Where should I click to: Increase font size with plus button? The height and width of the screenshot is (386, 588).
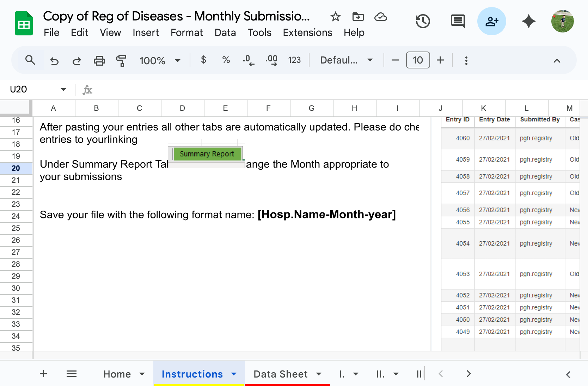click(x=440, y=60)
